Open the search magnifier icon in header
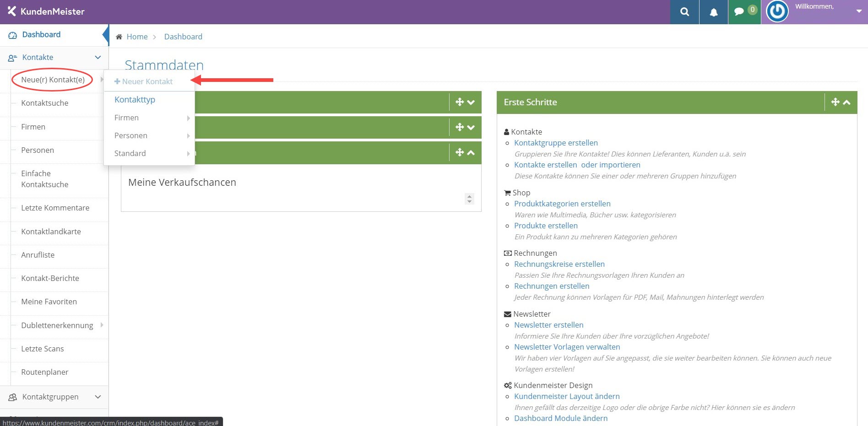This screenshot has height=426, width=868. [684, 12]
